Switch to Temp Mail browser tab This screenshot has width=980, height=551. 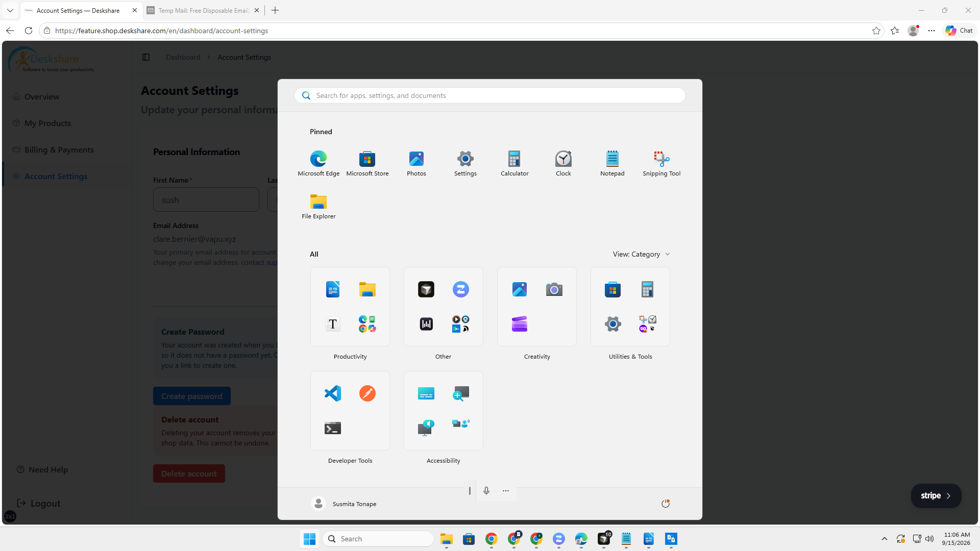pos(203,10)
